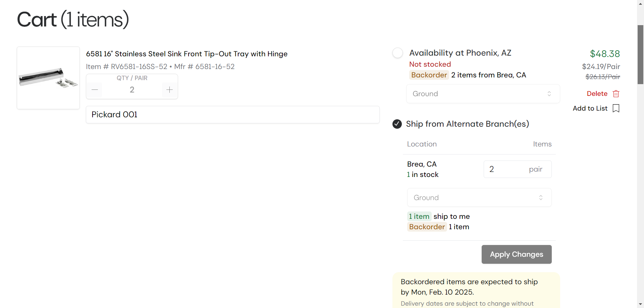Increase quantity with the plus icon
This screenshot has height=308, width=644.
pyautogui.click(x=169, y=90)
